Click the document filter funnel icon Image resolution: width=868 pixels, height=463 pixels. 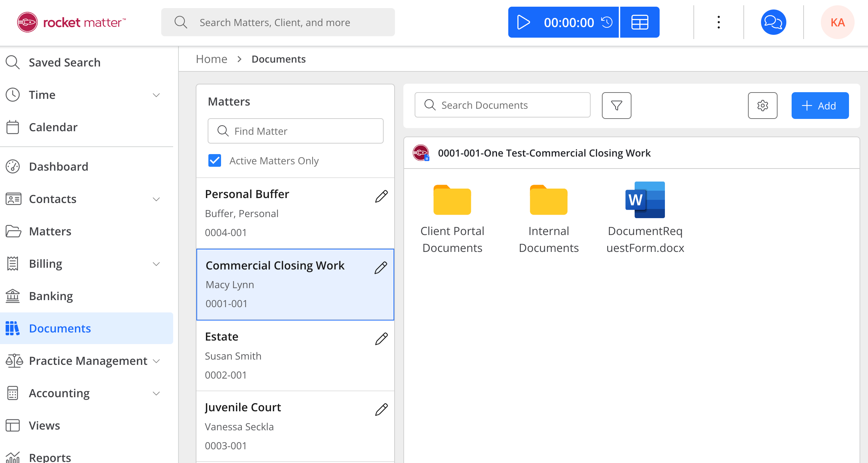[x=616, y=106]
